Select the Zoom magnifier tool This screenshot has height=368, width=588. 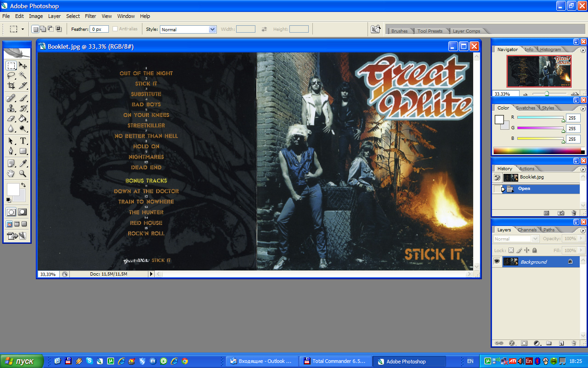pyautogui.click(x=23, y=173)
